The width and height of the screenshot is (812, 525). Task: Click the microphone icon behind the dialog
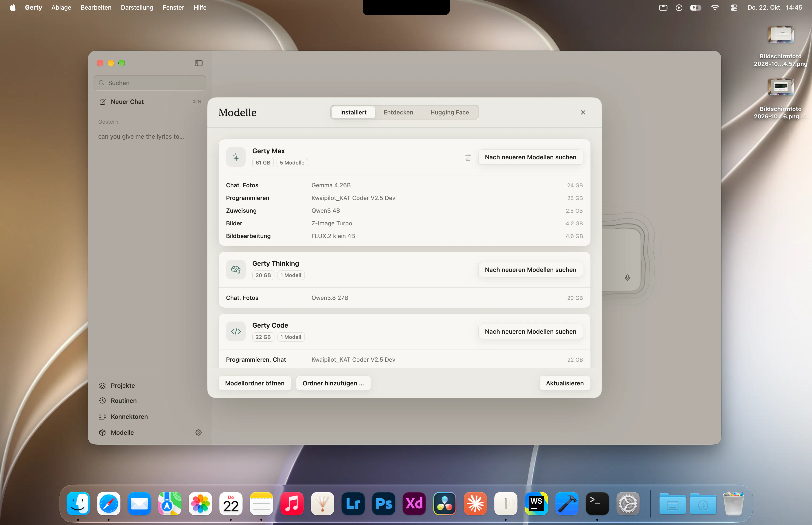[x=627, y=278]
